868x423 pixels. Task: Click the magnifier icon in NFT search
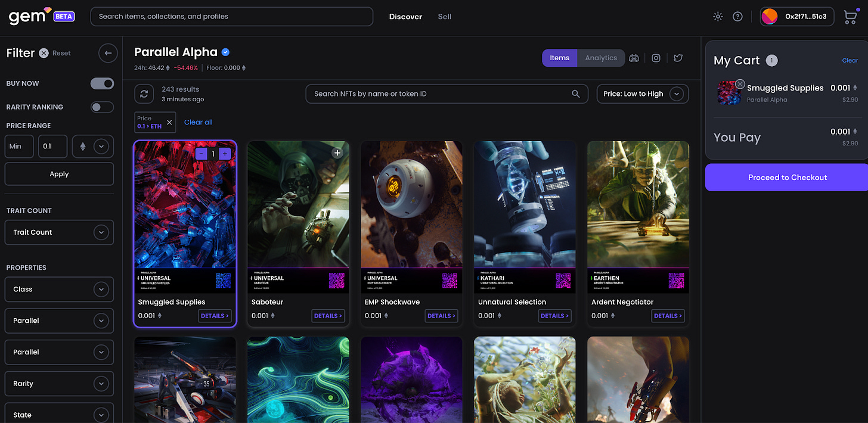pyautogui.click(x=575, y=94)
